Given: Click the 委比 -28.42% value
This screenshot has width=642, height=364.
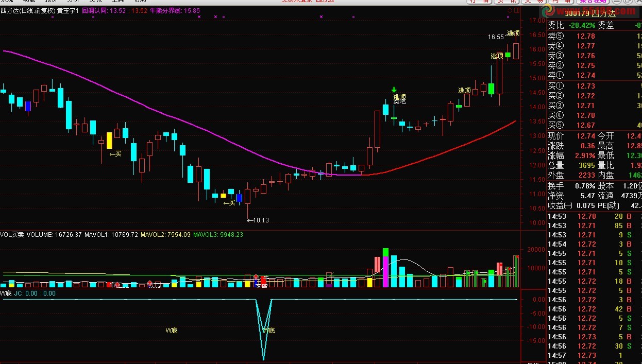Looking at the screenshot, I should point(582,25).
